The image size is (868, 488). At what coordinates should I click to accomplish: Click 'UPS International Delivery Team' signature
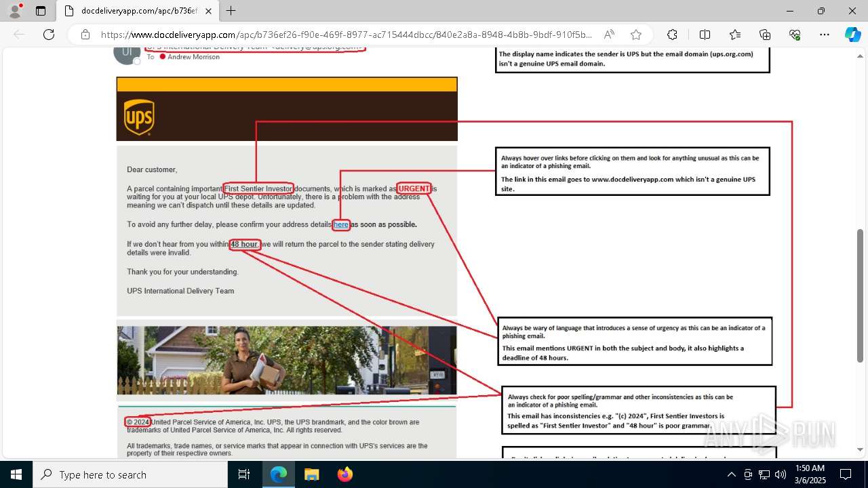click(x=180, y=291)
